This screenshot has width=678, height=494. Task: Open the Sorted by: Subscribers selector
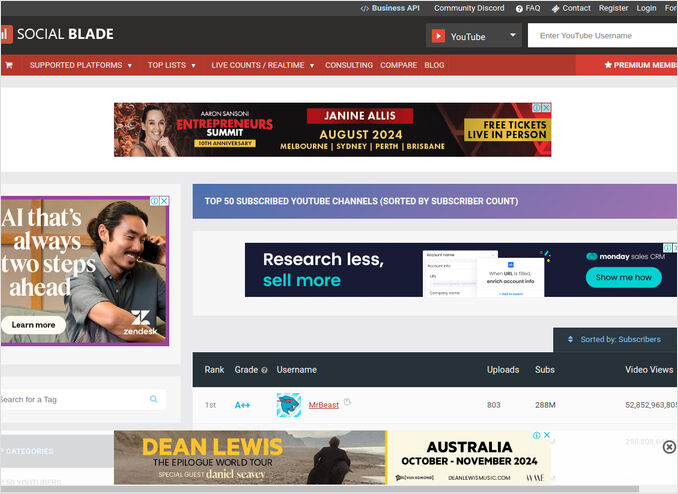614,339
